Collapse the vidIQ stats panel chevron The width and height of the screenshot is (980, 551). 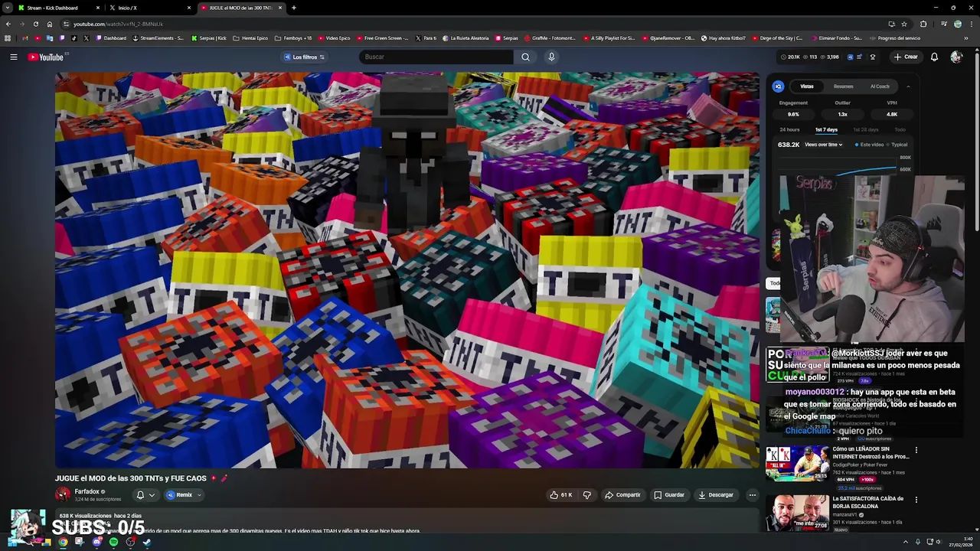[x=908, y=86]
